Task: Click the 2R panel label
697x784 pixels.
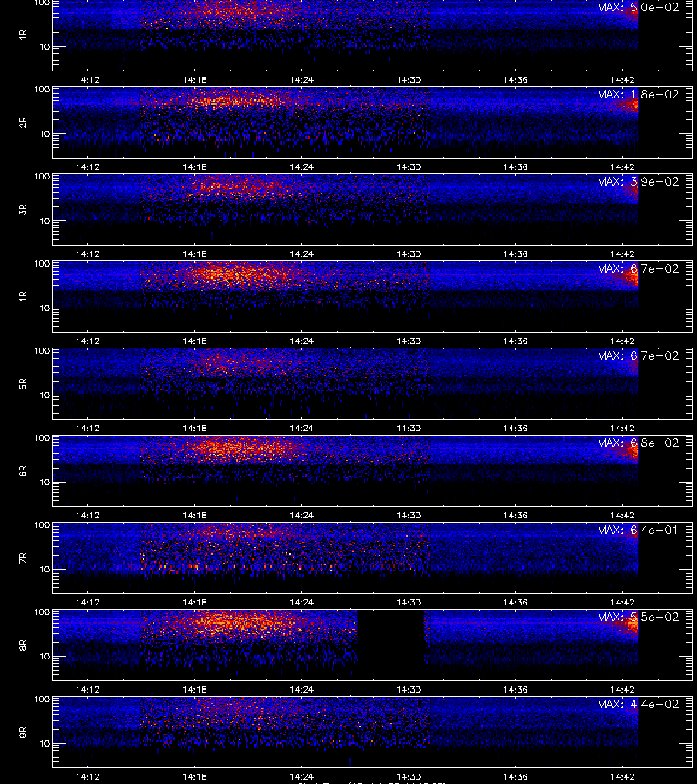Action: tap(23, 123)
